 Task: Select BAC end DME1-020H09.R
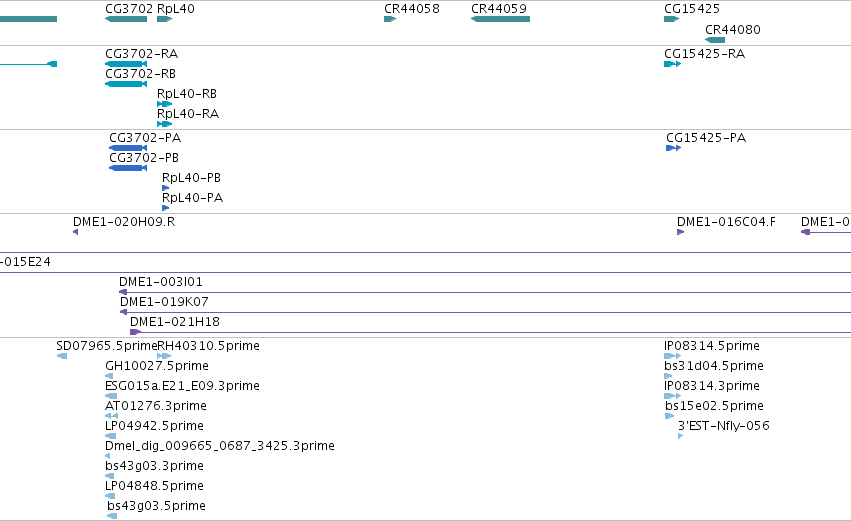click(x=75, y=232)
